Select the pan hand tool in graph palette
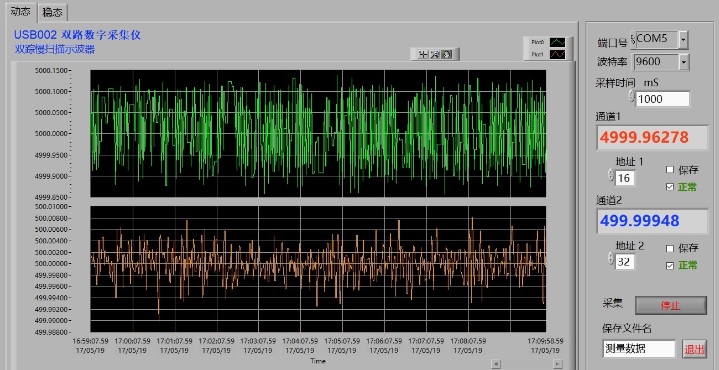Screen dimensions: 719x370 pos(447,54)
